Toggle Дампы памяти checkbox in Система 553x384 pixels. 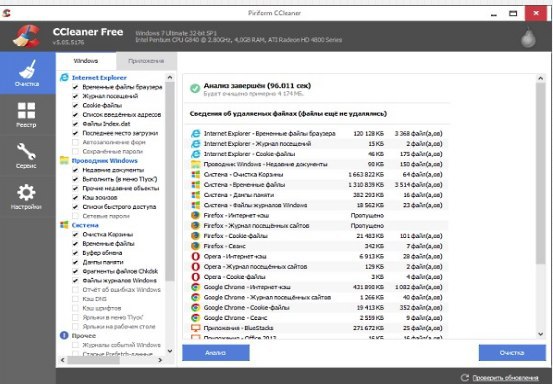pos(75,262)
